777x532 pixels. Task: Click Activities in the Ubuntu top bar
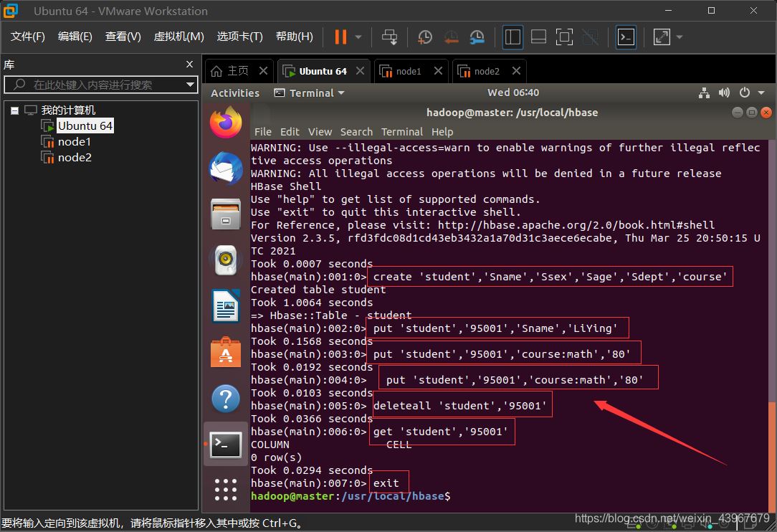tap(235, 92)
